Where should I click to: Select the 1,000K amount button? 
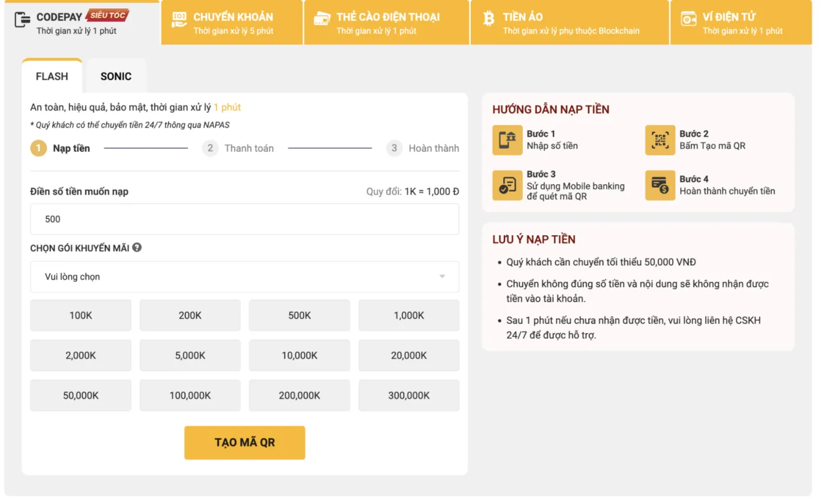(409, 315)
